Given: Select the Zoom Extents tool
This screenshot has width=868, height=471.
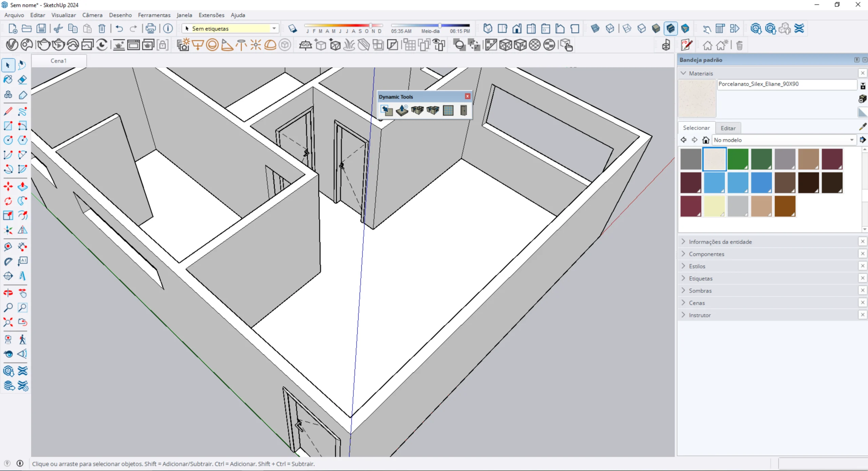Looking at the screenshot, I should tap(8, 322).
